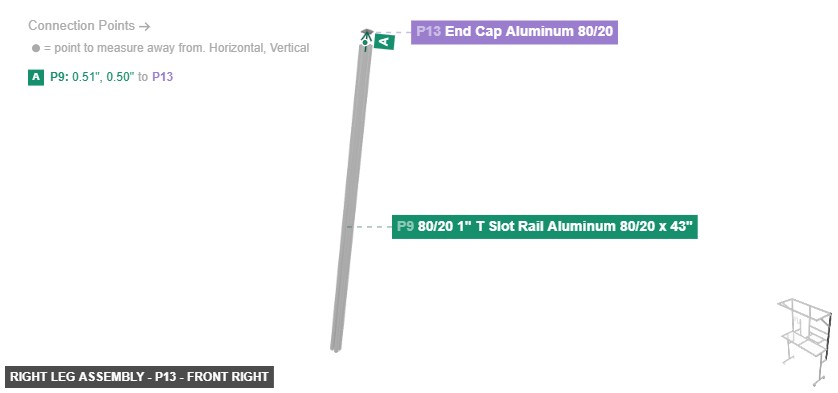Click the 0.51", 0.50" measurement values
The width and height of the screenshot is (838, 393).
(104, 77)
